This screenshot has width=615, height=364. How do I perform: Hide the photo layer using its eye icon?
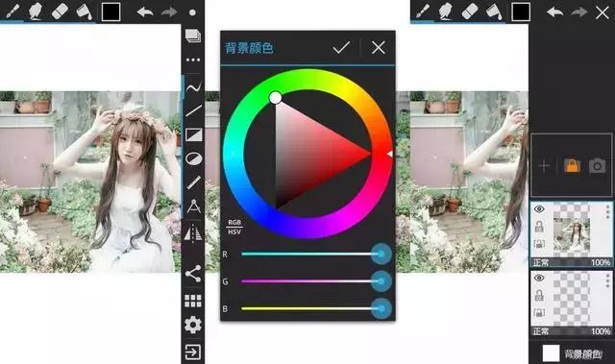point(539,209)
